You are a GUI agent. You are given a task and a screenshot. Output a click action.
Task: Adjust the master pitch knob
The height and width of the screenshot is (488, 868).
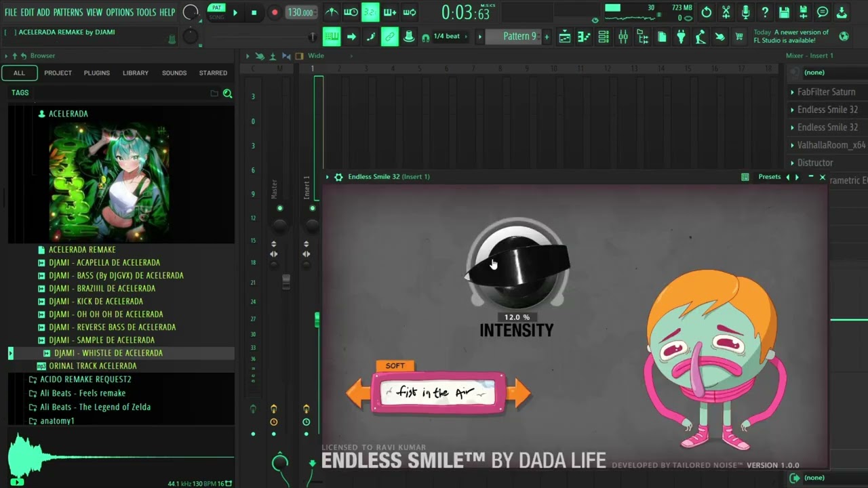click(191, 37)
